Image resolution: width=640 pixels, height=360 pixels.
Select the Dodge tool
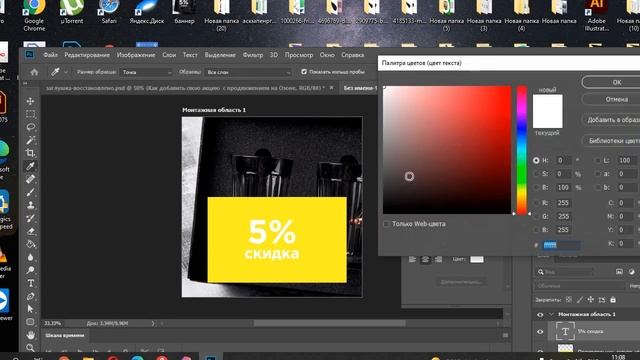coord(30,270)
